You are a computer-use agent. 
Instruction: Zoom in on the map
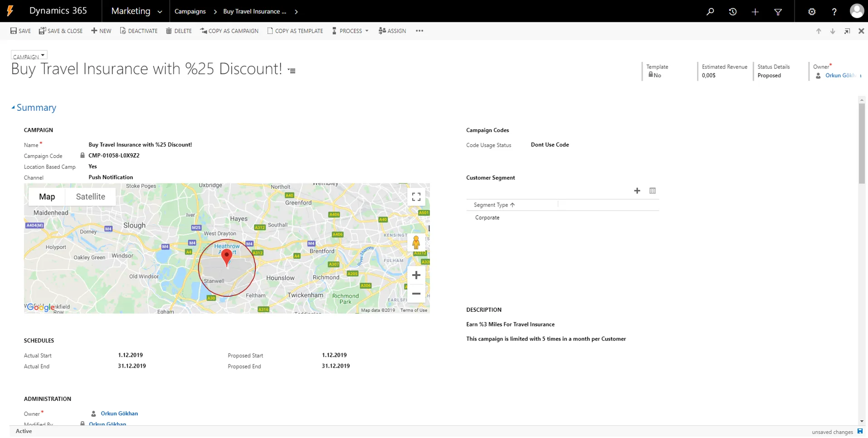(416, 275)
